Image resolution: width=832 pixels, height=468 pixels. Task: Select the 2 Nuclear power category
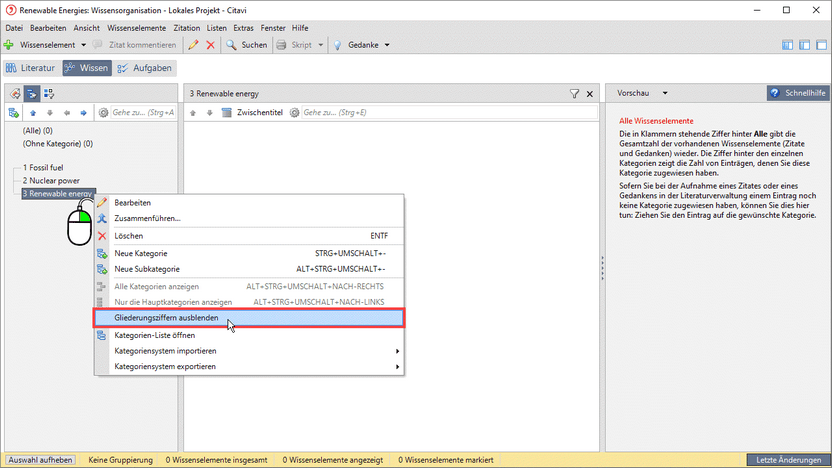pos(51,181)
